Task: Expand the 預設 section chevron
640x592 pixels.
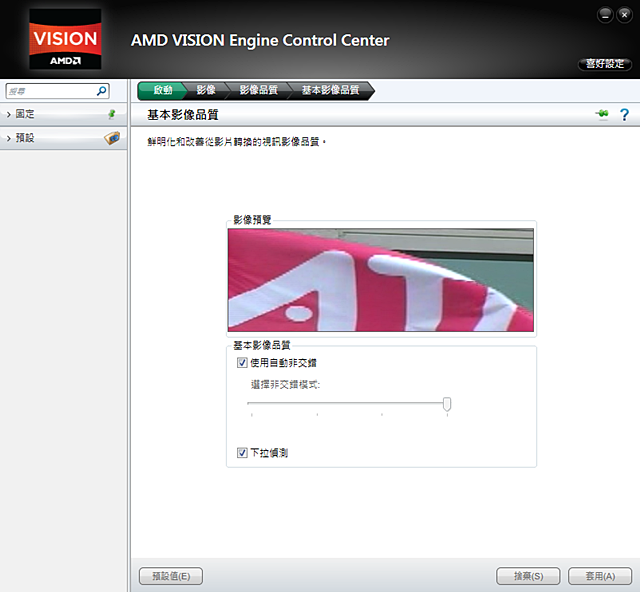Action: click(x=9, y=138)
